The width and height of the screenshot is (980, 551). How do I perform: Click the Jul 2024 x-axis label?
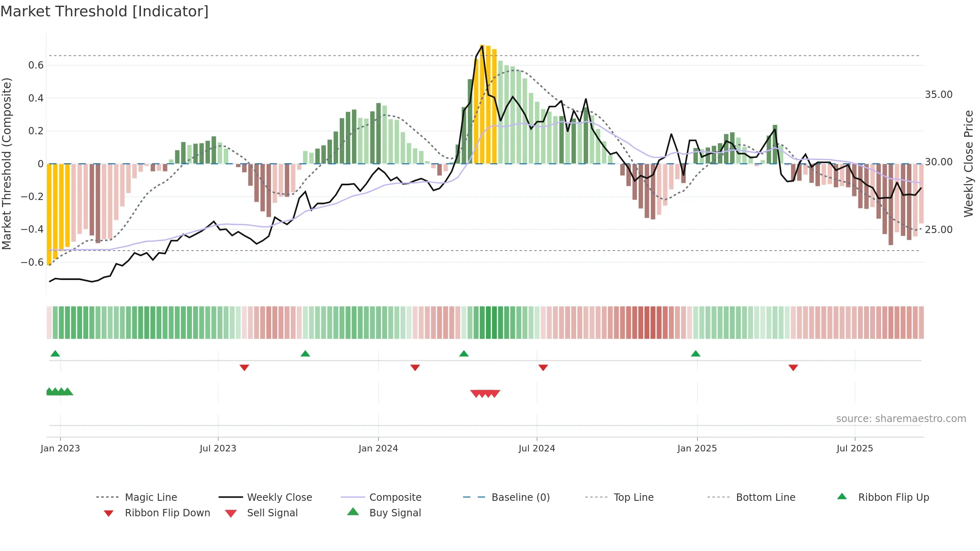pos(537,448)
